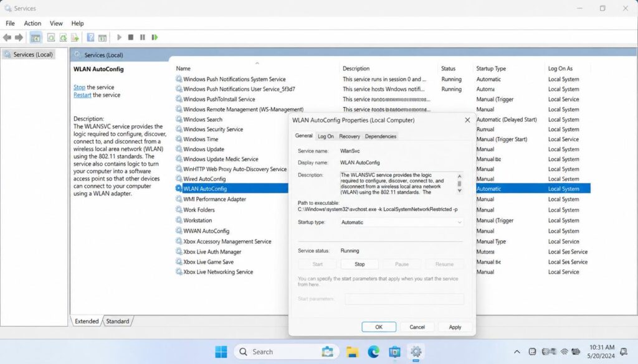Screen dimensions: 638x364
Task: Switch to the Log On tab
Action: (325, 136)
